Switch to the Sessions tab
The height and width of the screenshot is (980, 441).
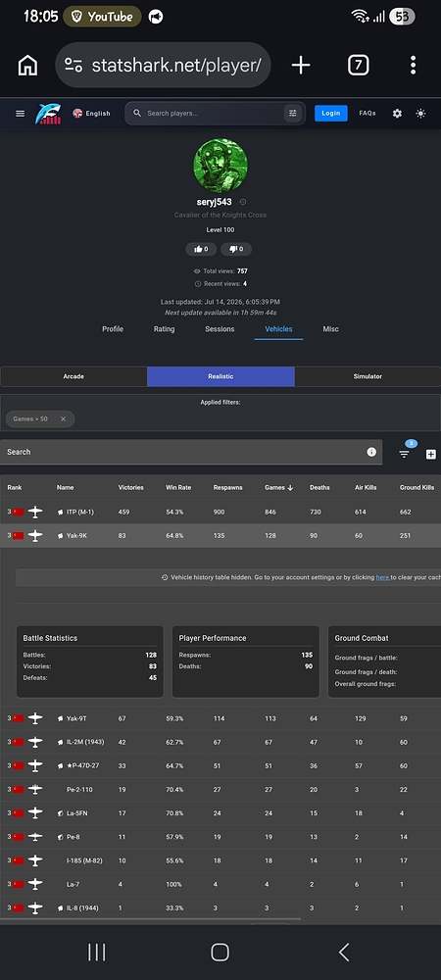[x=220, y=328]
